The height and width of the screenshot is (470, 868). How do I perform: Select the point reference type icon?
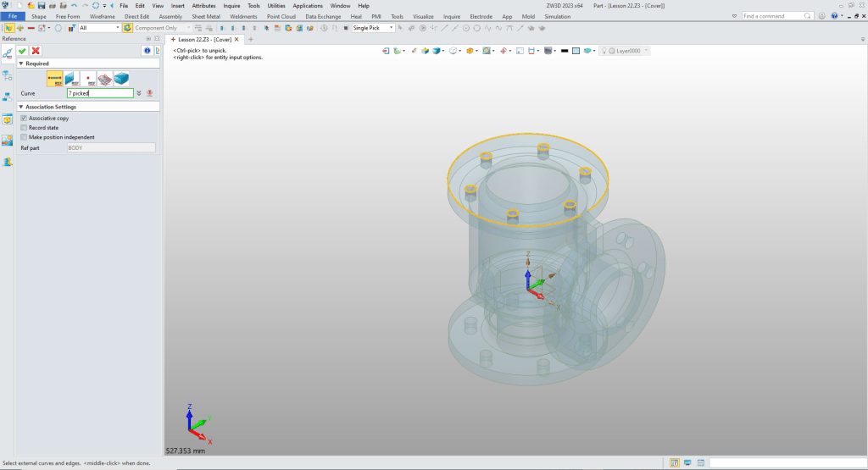pyautogui.click(x=88, y=79)
